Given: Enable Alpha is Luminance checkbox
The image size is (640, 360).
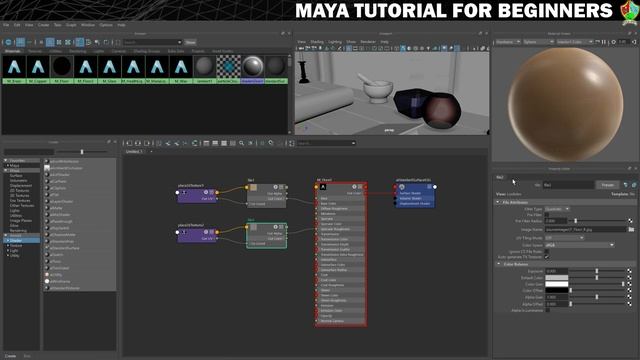Looking at the screenshot, I should pos(547,311).
